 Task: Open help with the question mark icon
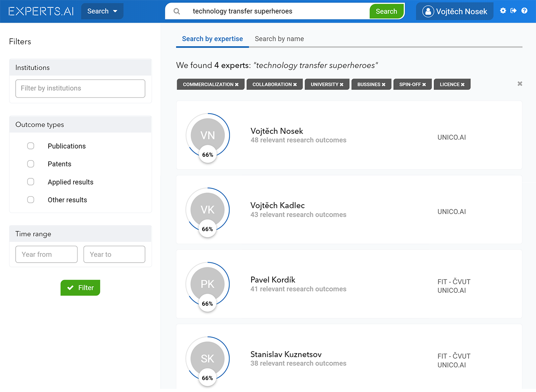524,11
